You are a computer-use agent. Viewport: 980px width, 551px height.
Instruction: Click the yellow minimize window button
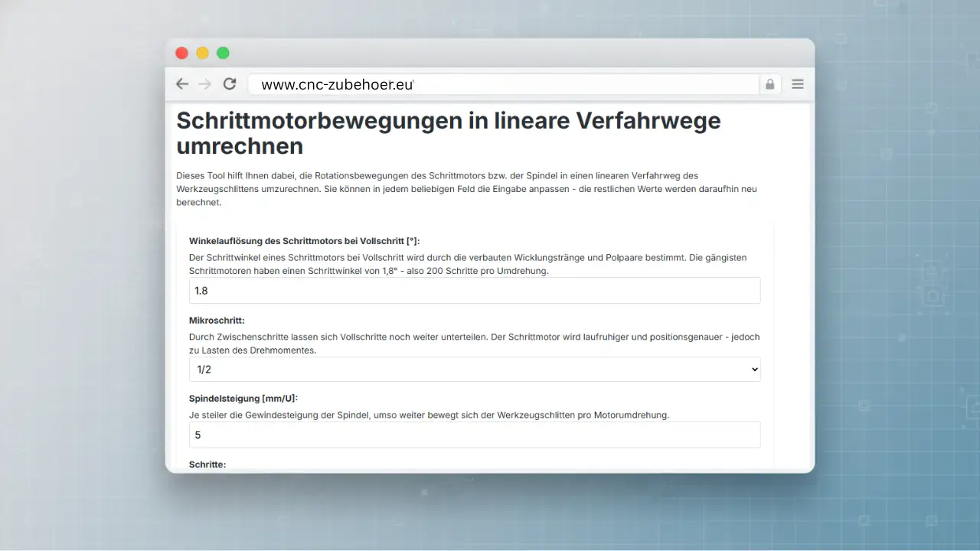click(202, 53)
